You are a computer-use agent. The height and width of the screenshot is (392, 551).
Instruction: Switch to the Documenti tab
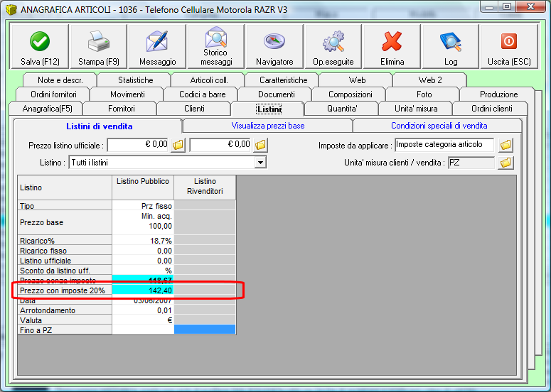[276, 94]
